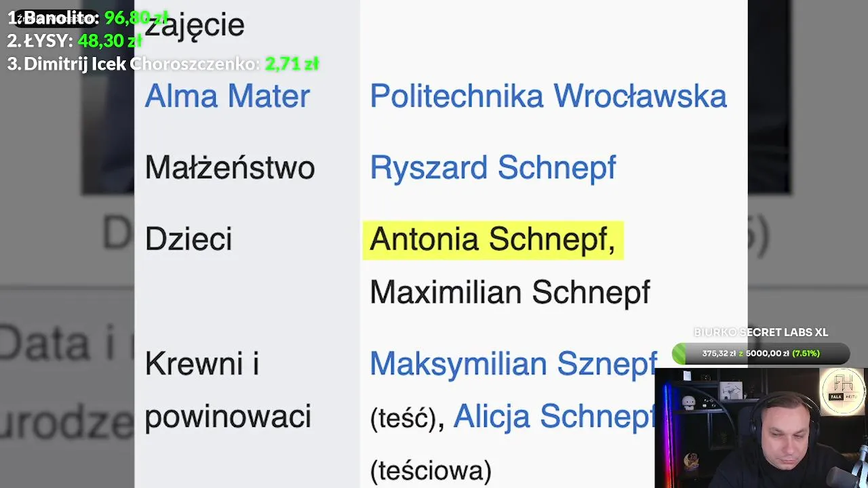The image size is (868, 488).
Task: Click highlighted Antonia Schnepf text
Action: coord(493,240)
